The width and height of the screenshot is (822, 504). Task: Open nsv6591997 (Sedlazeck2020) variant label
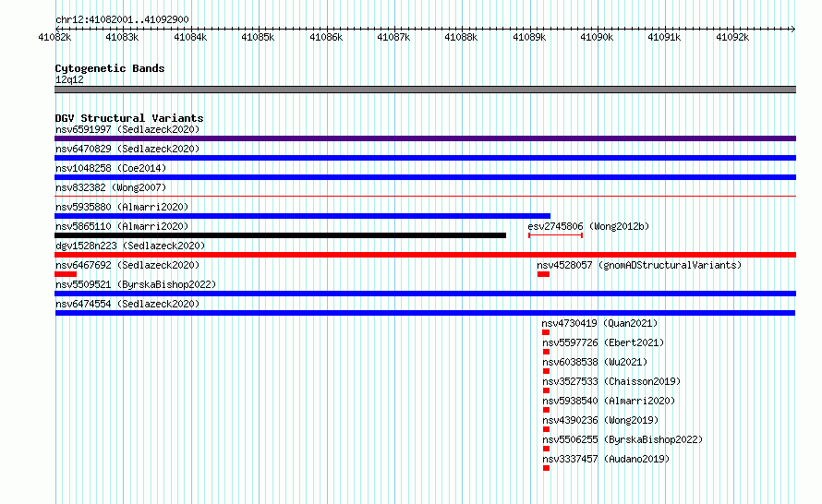point(127,129)
